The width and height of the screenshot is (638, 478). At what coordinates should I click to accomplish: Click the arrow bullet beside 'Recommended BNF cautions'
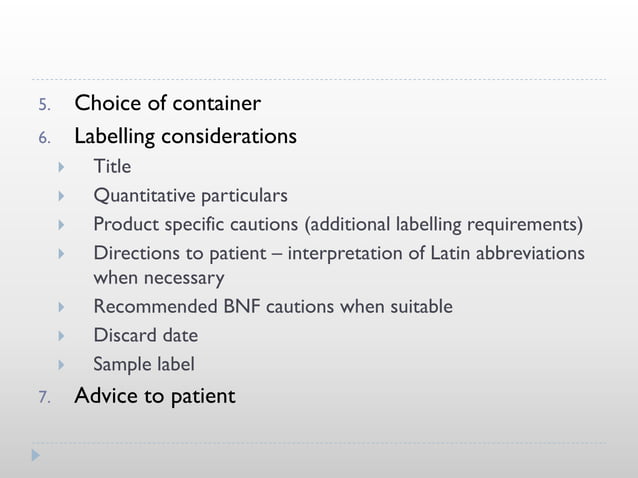[x=61, y=307]
